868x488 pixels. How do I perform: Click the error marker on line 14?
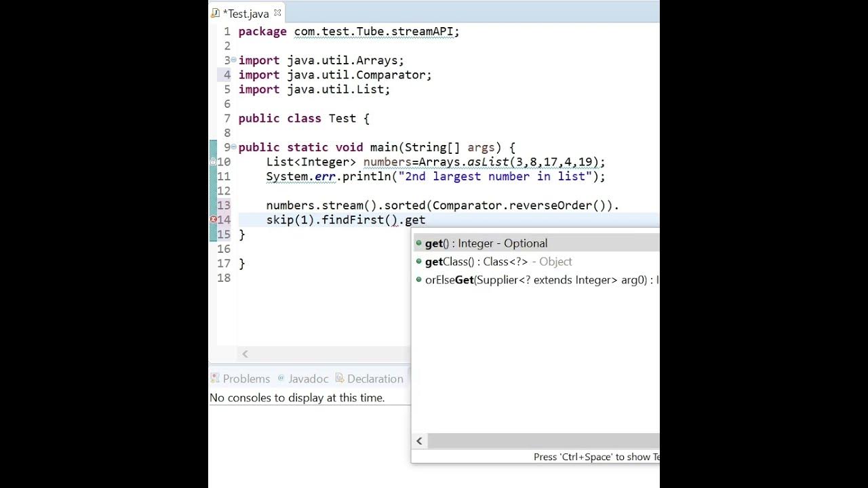click(x=213, y=220)
